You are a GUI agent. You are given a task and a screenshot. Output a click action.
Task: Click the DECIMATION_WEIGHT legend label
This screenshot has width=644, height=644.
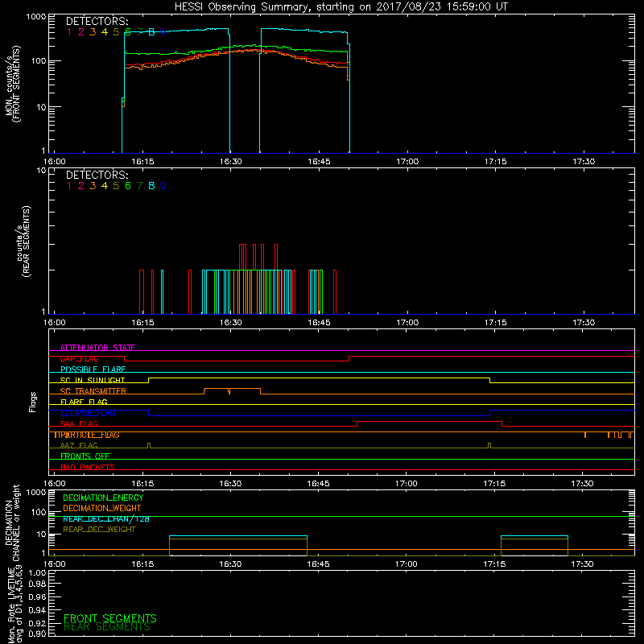(102, 509)
